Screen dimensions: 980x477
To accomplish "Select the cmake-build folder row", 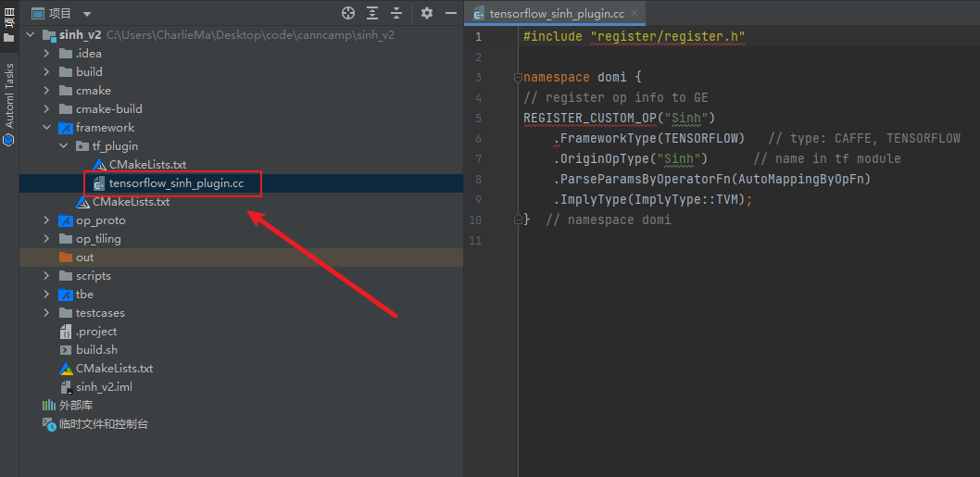I will pyautogui.click(x=241, y=108).
